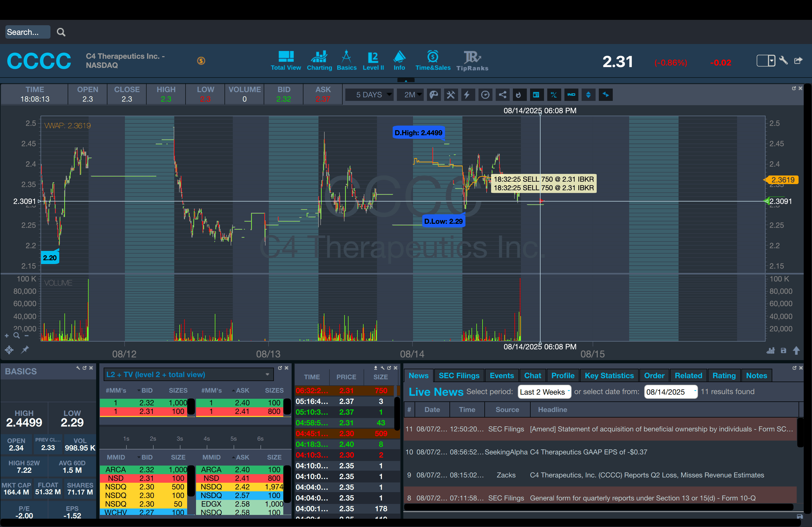The width and height of the screenshot is (812, 527).
Task: Switch to the SEC Filings tab
Action: point(459,375)
